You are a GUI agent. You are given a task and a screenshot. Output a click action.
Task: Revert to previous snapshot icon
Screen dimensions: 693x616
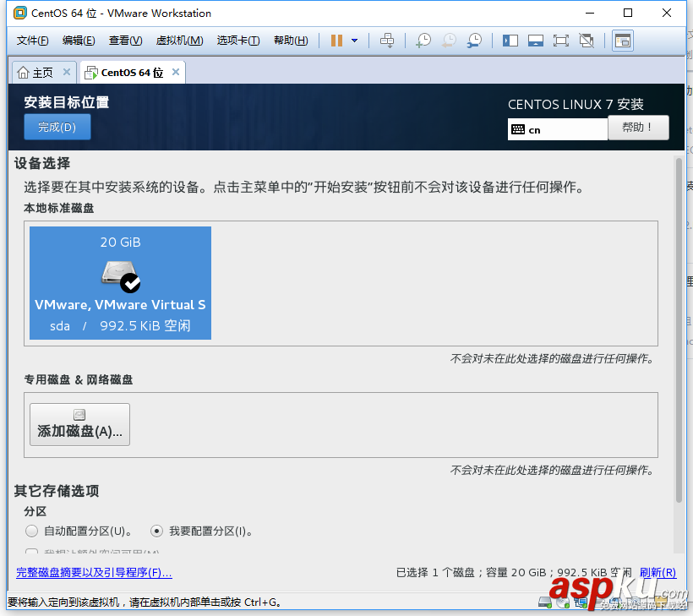[449, 41]
